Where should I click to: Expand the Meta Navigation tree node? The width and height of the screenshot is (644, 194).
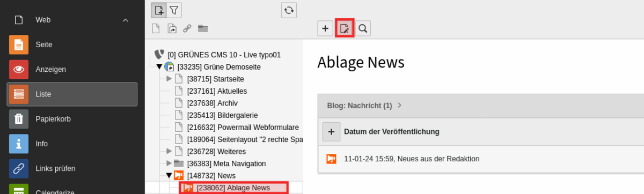pyautogui.click(x=169, y=163)
